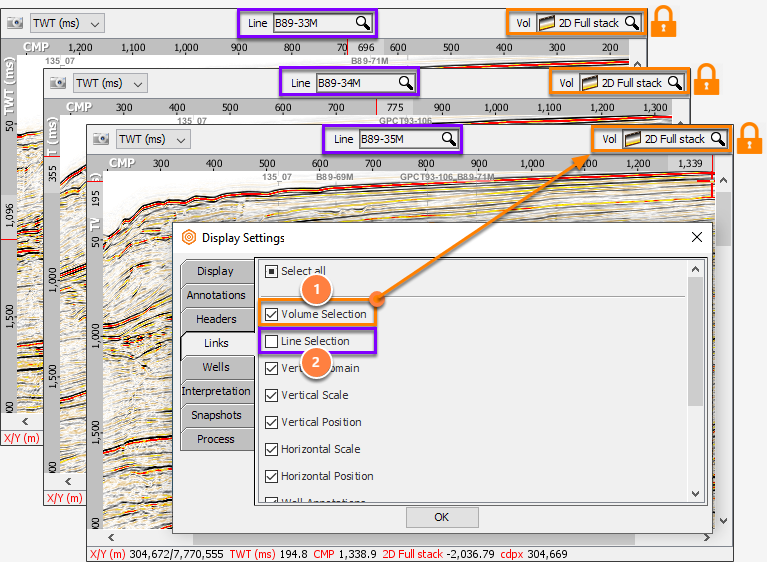
Task: Expand the TWT (ms) dropdown in B89-33M window
Action: coord(68,23)
